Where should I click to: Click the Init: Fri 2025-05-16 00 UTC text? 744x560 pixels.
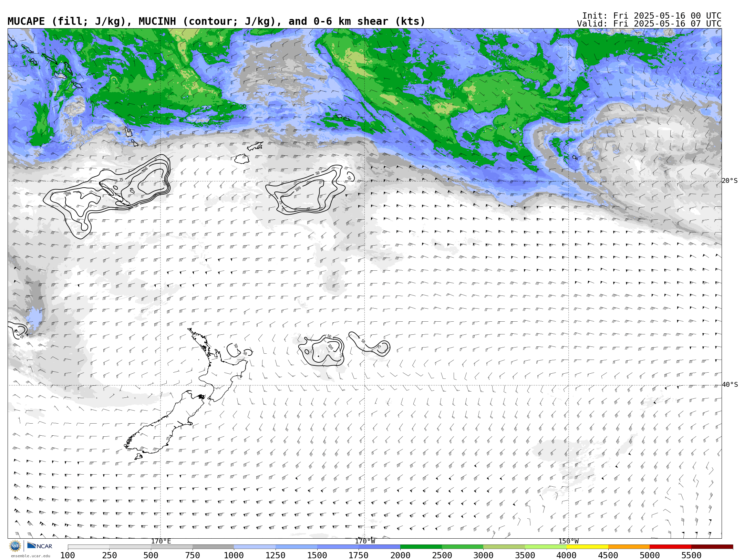652,16
